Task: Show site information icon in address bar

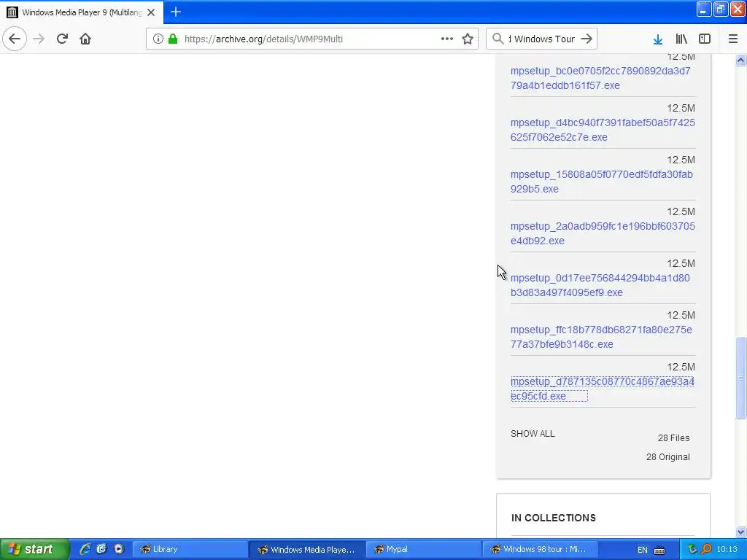Action: click(x=158, y=39)
